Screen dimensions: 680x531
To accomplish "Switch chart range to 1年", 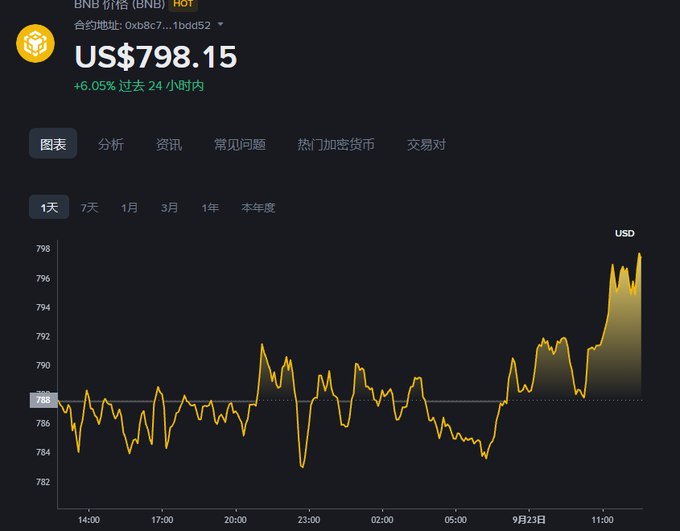I will 210,208.
